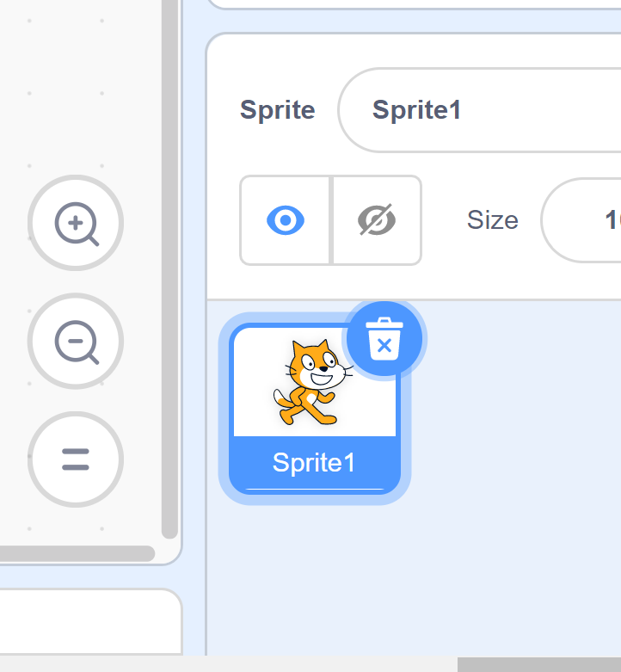Hide the sprite with the crossed-out eye icon
Image resolution: width=621 pixels, height=672 pixels.
[x=377, y=220]
